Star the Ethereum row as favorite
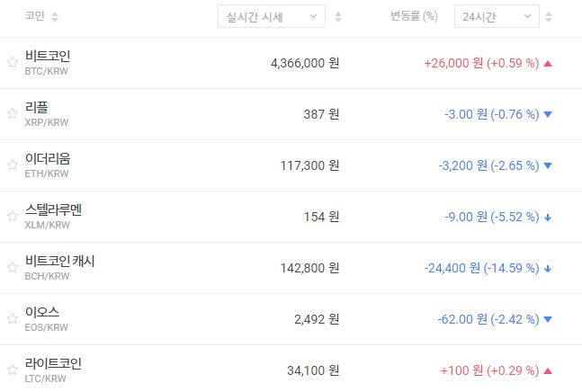Image resolution: width=582 pixels, height=392 pixels. tap(13, 165)
